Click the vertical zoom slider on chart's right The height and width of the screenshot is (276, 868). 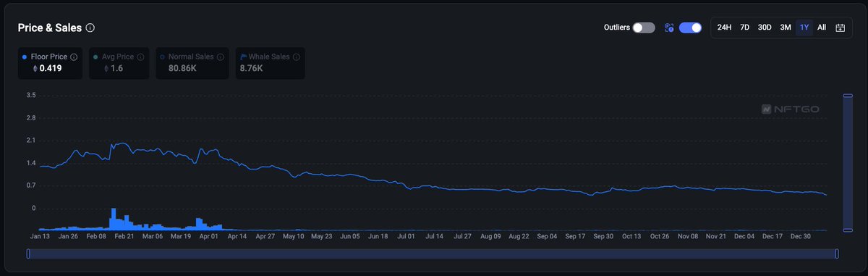click(848, 162)
